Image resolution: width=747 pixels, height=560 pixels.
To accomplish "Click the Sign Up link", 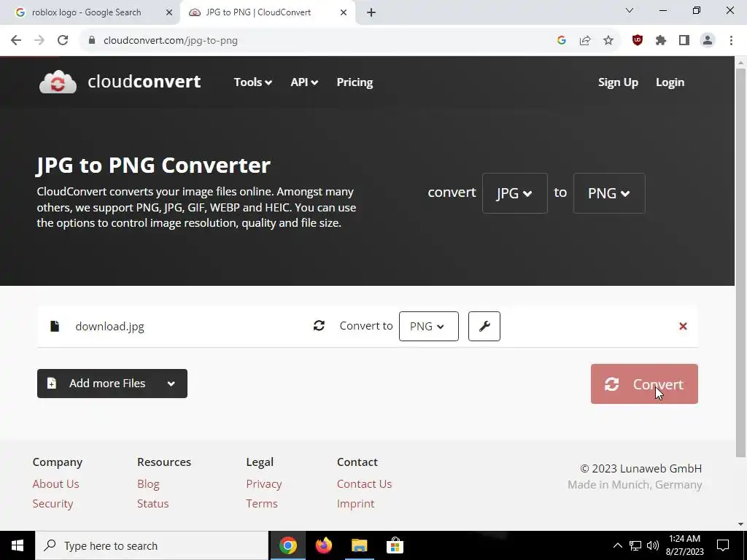I will click(618, 82).
